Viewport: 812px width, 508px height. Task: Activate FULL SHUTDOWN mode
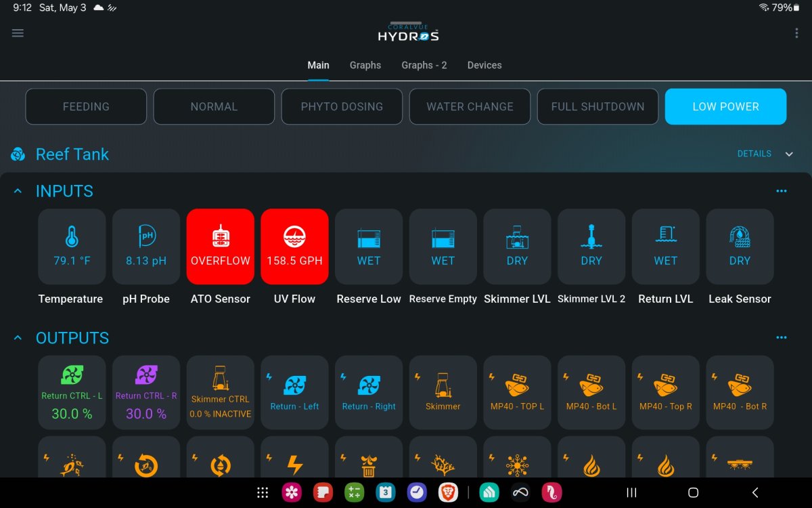click(597, 106)
